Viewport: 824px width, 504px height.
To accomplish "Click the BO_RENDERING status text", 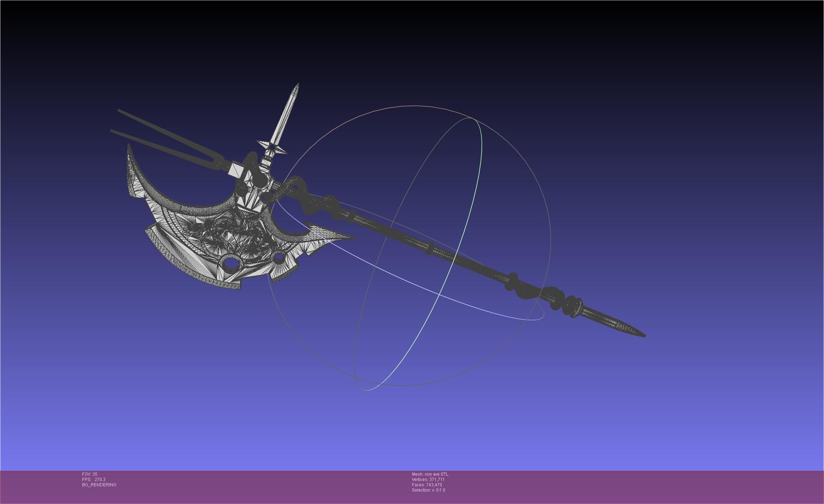I will click(x=99, y=485).
